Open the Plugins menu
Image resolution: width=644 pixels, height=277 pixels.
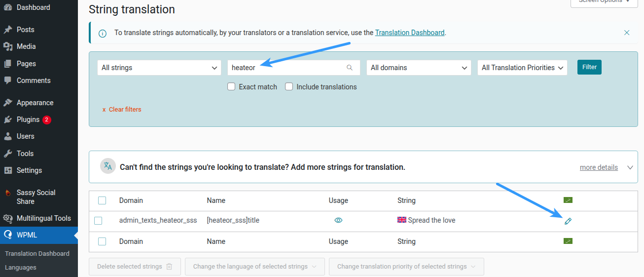click(x=38, y=119)
